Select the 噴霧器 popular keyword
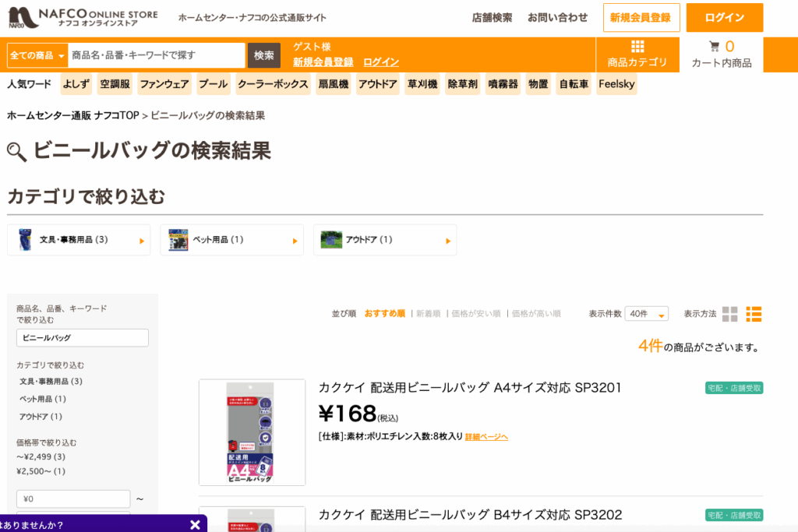Image resolution: width=798 pixels, height=532 pixels. [503, 84]
